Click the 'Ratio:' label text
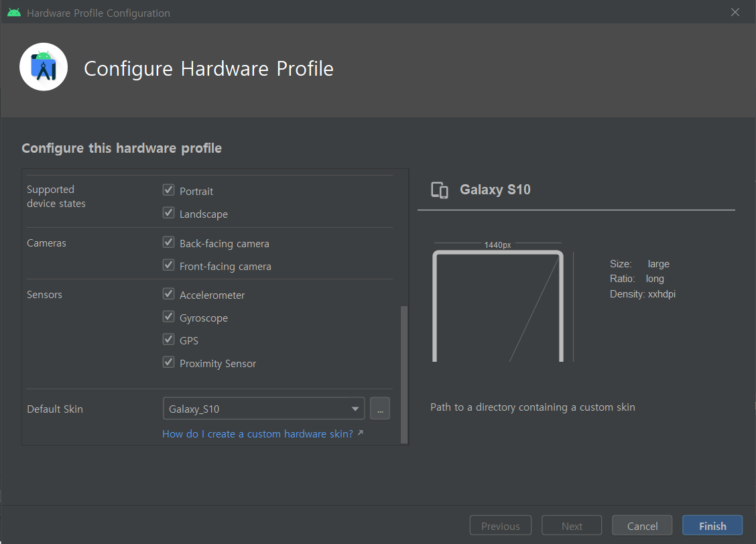The height and width of the screenshot is (544, 756). (x=622, y=279)
